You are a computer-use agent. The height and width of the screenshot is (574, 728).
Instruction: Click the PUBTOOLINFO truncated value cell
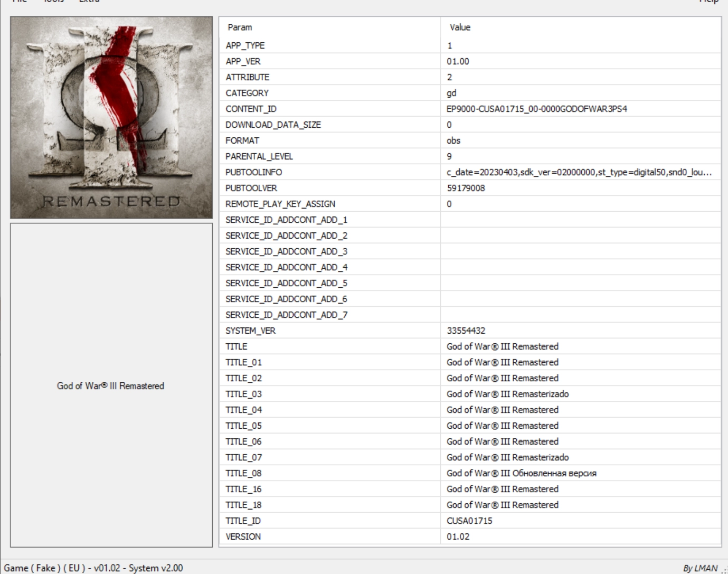click(x=579, y=172)
